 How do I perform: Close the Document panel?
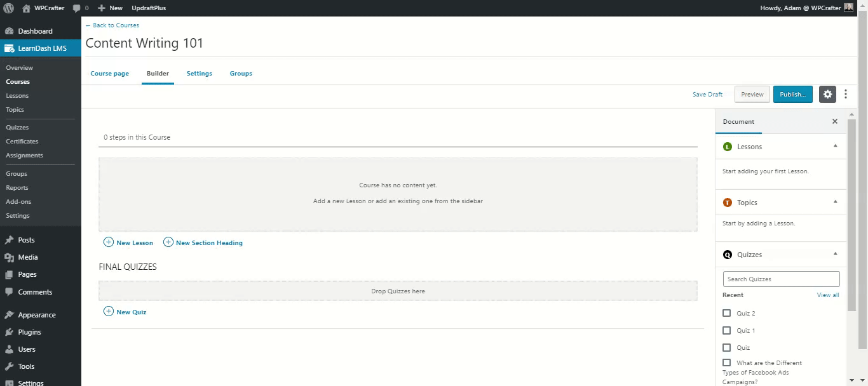(835, 121)
